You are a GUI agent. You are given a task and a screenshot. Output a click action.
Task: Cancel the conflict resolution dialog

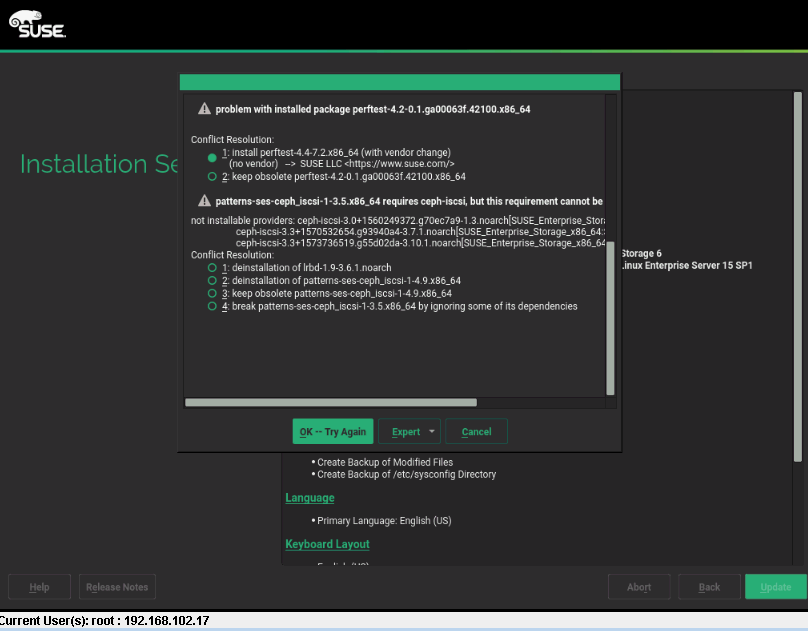[476, 432]
